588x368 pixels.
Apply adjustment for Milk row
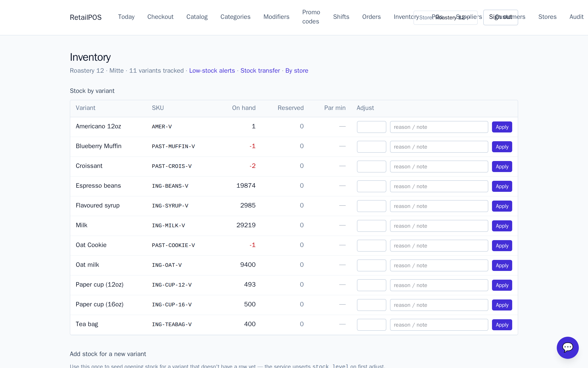point(502,226)
